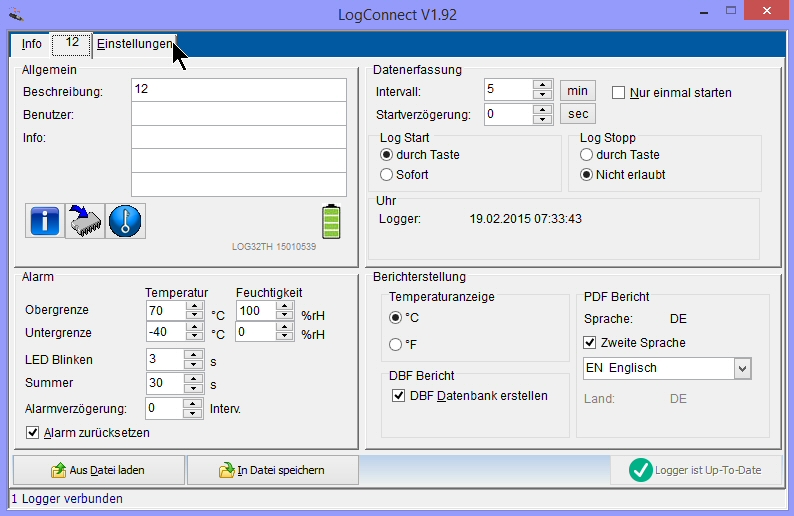The height and width of the screenshot is (516, 794).
Task: Enable 'Nur einmal starten' checkbox
Action: pyautogui.click(x=619, y=93)
